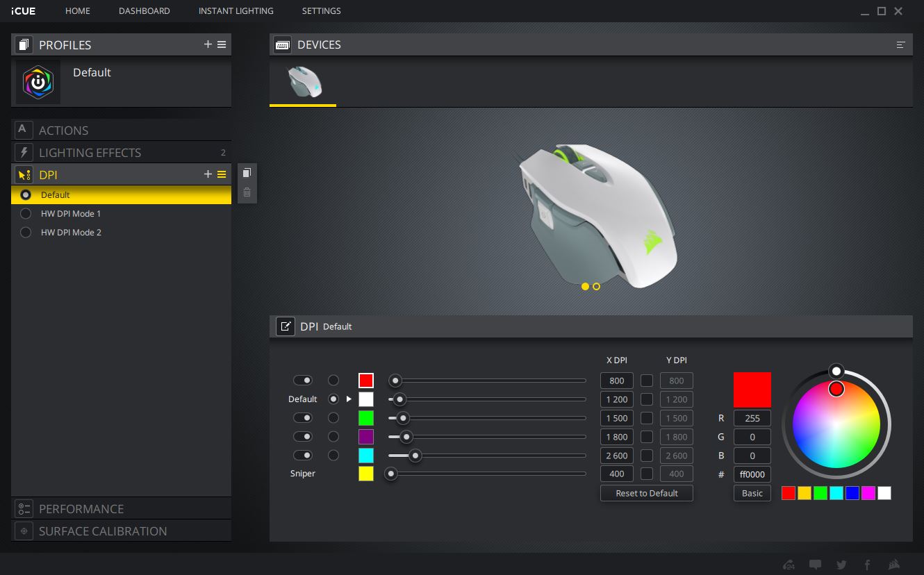The height and width of the screenshot is (575, 924).
Task: Open the Dashboard tab
Action: tap(145, 11)
